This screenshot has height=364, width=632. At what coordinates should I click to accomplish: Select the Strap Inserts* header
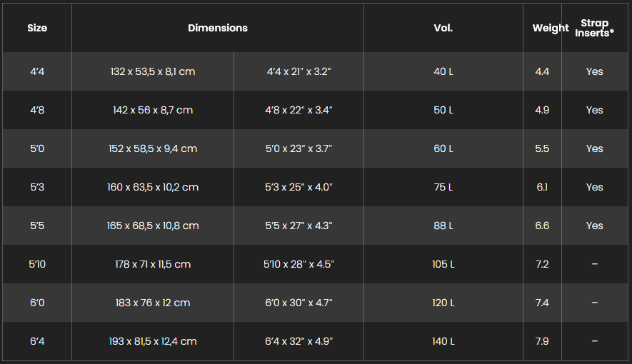595,28
